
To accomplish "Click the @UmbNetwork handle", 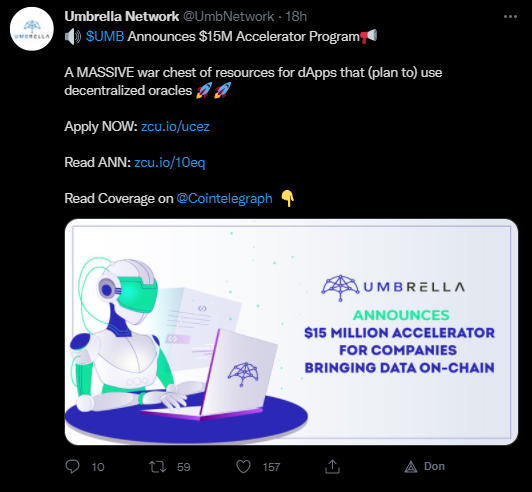I will 229,16.
